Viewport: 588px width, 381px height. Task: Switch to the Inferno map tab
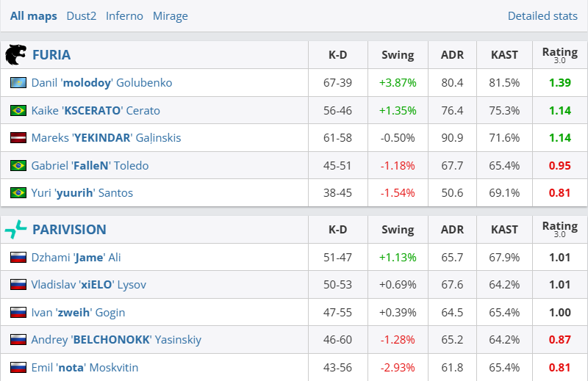124,16
